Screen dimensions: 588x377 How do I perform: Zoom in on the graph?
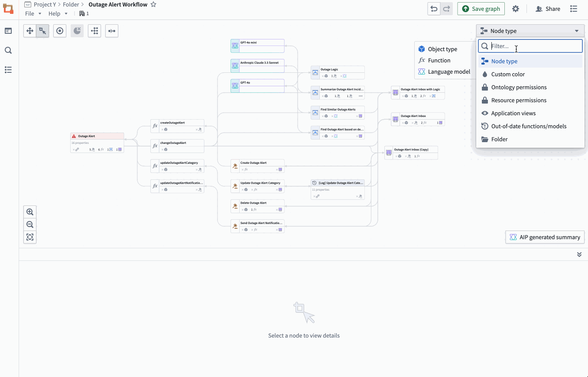pos(30,212)
